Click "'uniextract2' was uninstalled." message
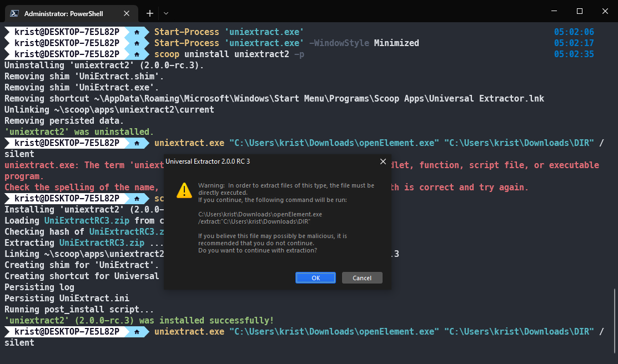 tap(79, 132)
